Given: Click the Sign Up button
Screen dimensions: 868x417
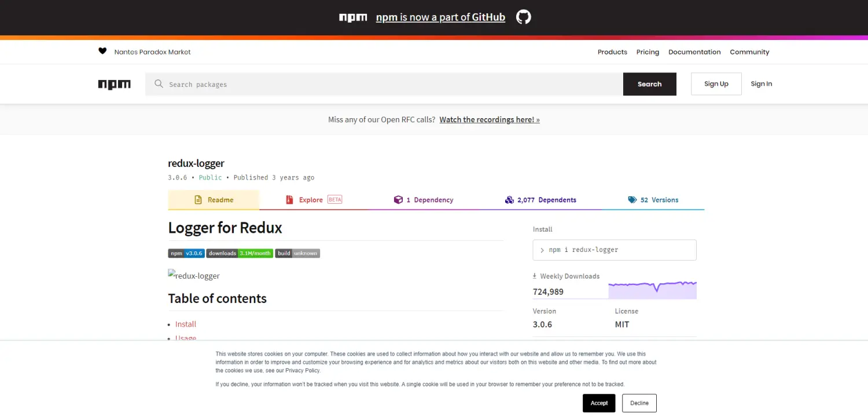Looking at the screenshot, I should (716, 84).
